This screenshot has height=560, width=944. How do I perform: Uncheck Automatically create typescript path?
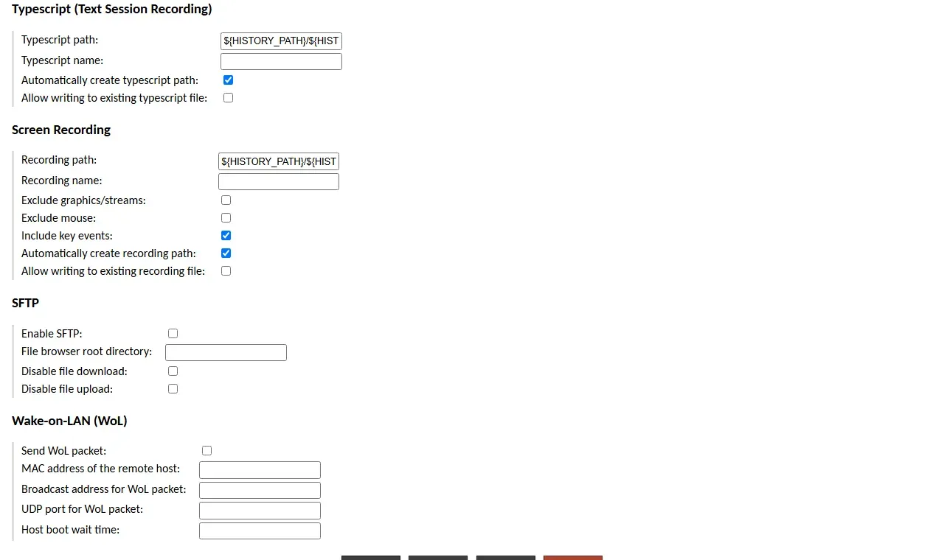(228, 80)
